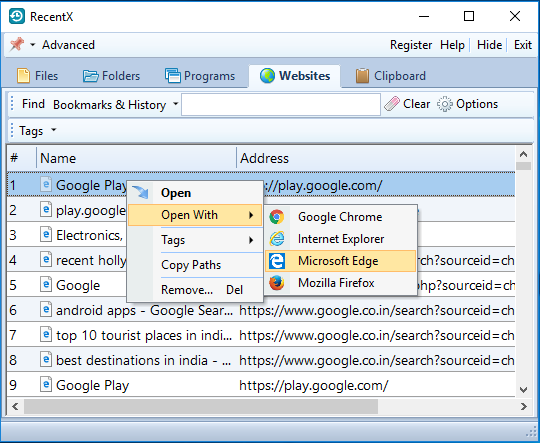Click the blue arrow Open icon
540x443 pixels.
point(140,193)
